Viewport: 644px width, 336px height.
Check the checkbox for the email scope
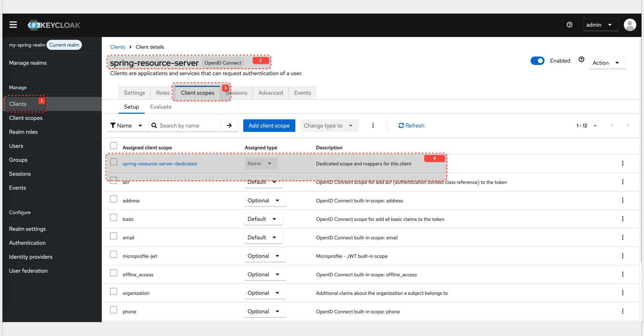114,236
